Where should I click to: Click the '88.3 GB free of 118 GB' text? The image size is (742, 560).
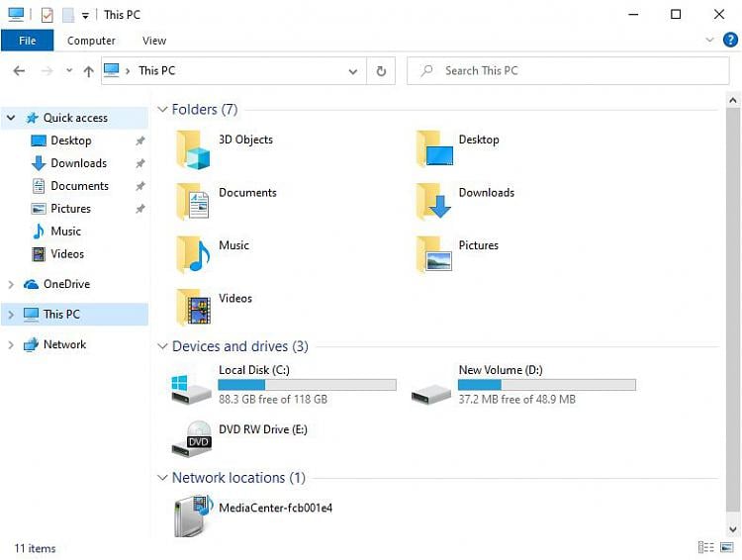[273, 400]
